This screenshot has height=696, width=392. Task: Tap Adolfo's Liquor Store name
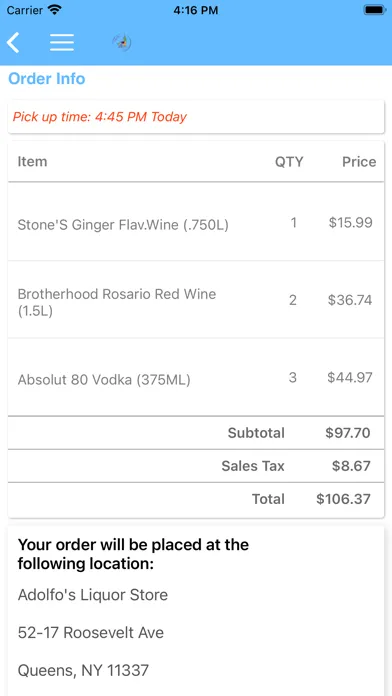(93, 595)
